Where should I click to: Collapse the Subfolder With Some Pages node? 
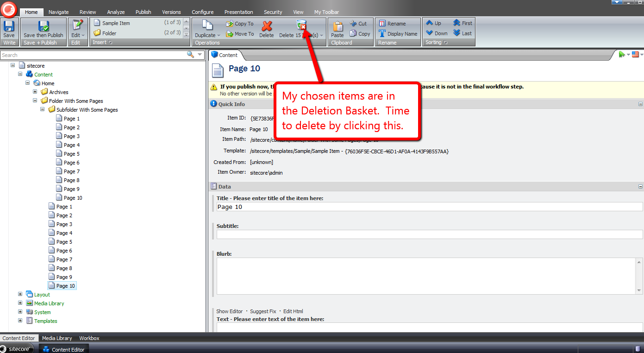[x=43, y=110]
